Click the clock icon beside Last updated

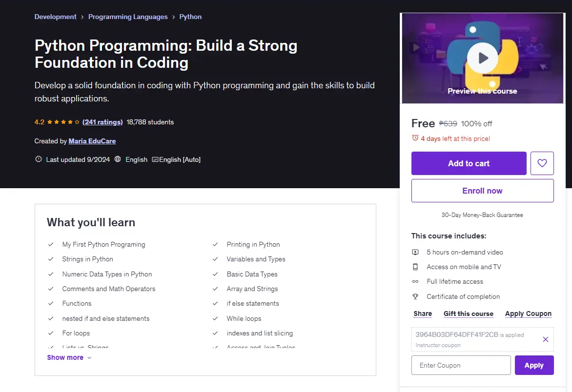click(38, 159)
